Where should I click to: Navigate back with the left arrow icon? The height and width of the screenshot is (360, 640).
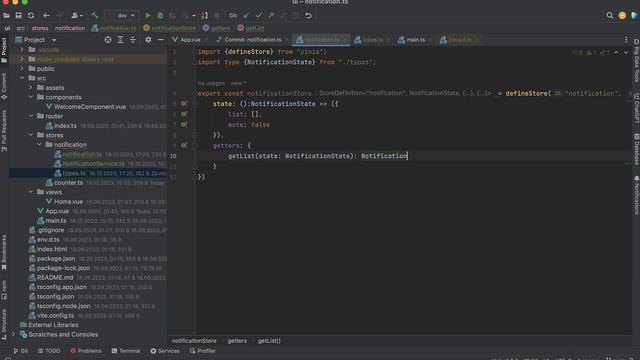(x=47, y=16)
